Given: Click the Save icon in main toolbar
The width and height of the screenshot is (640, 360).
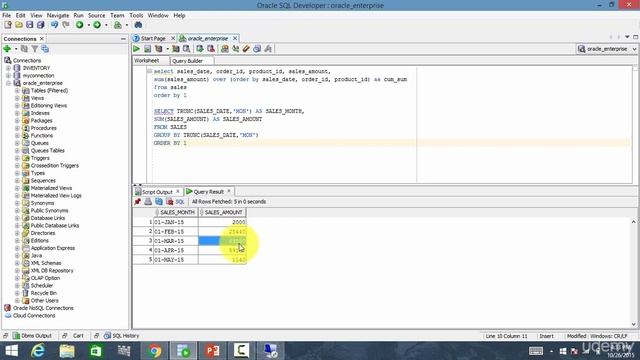Looking at the screenshot, I should coord(29,25).
